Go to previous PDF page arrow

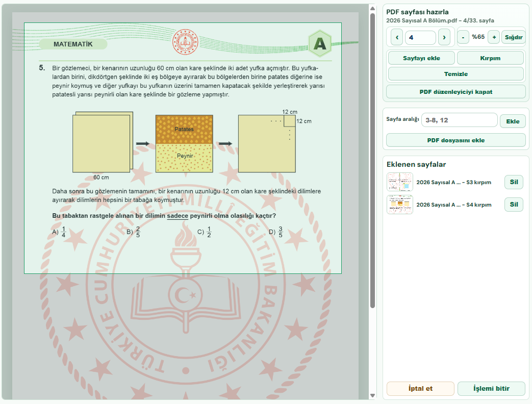pyautogui.click(x=397, y=37)
